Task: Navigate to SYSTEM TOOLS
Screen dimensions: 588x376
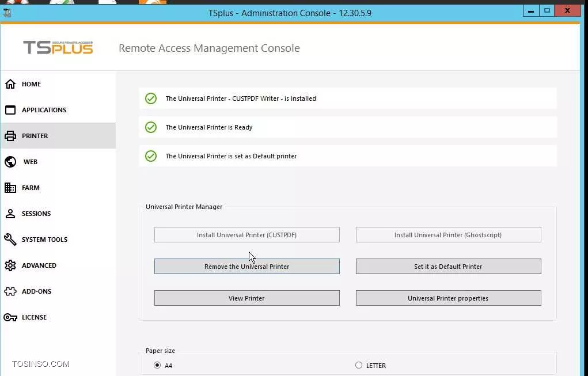Action: point(44,240)
